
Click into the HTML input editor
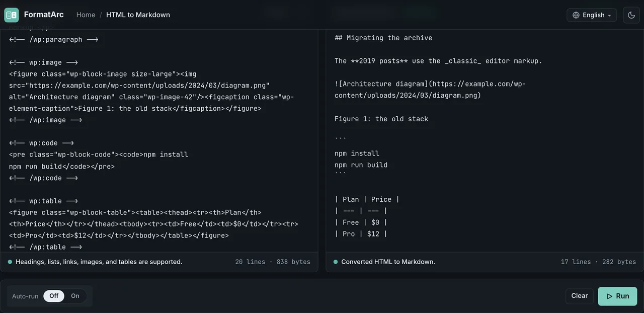159,141
